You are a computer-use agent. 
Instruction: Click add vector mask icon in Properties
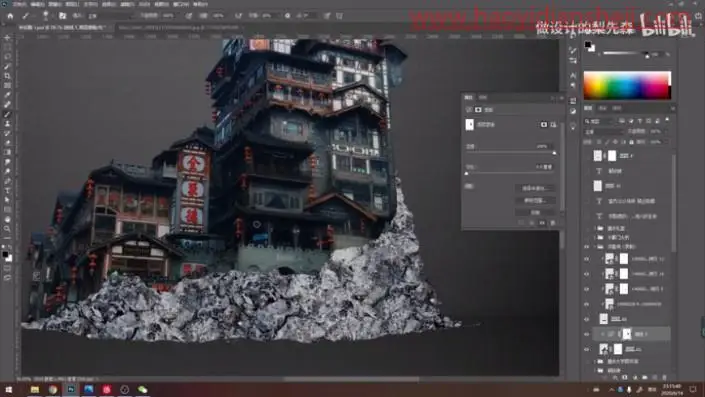[553, 125]
